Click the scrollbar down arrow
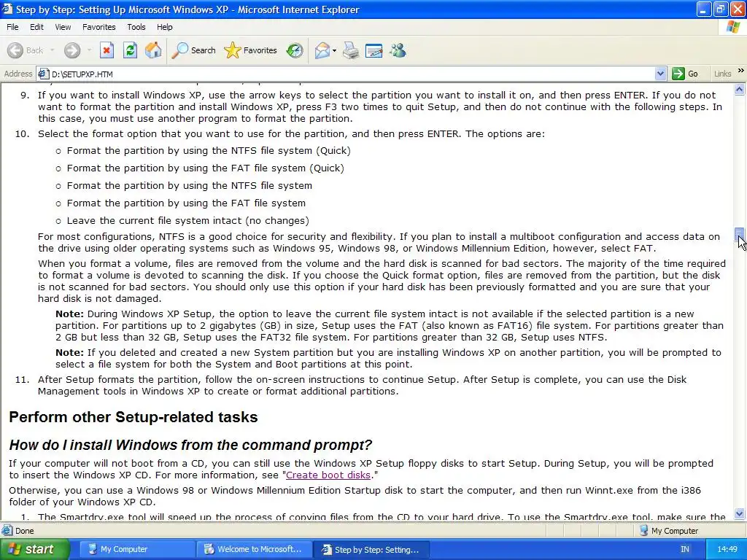This screenshot has width=747, height=560. click(x=740, y=514)
